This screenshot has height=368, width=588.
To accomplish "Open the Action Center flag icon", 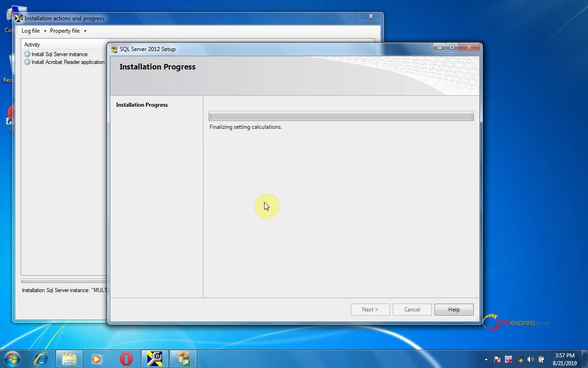I will click(x=498, y=359).
